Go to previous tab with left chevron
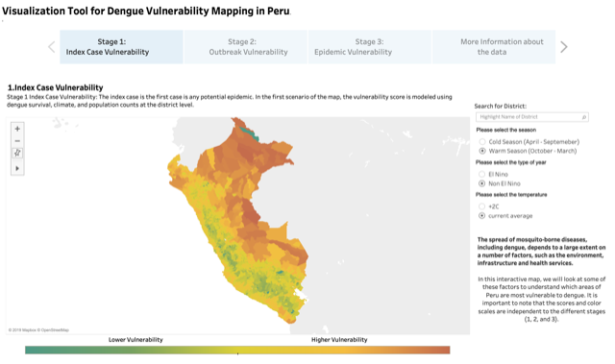The height and width of the screenshot is (364, 615). pyautogui.click(x=52, y=47)
